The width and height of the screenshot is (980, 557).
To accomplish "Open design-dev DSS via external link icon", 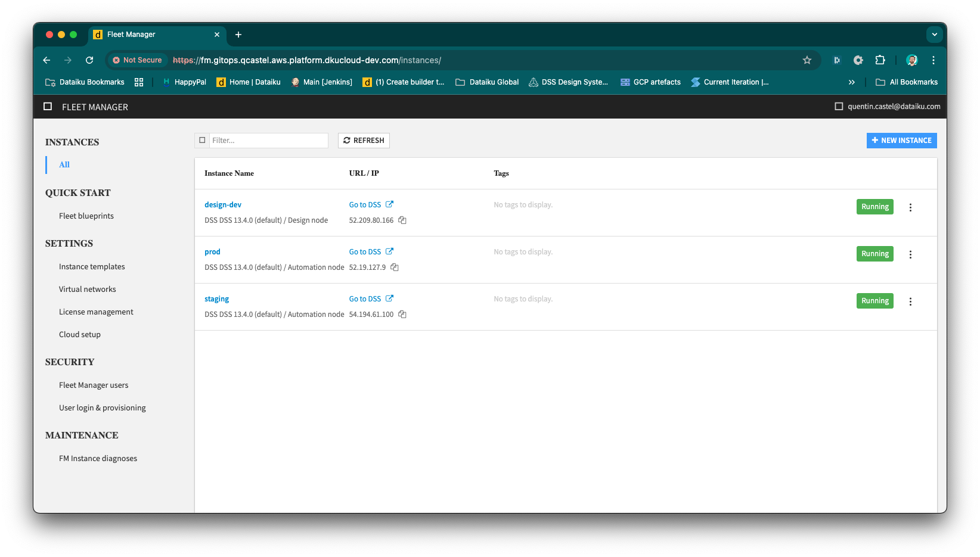I will click(x=390, y=204).
